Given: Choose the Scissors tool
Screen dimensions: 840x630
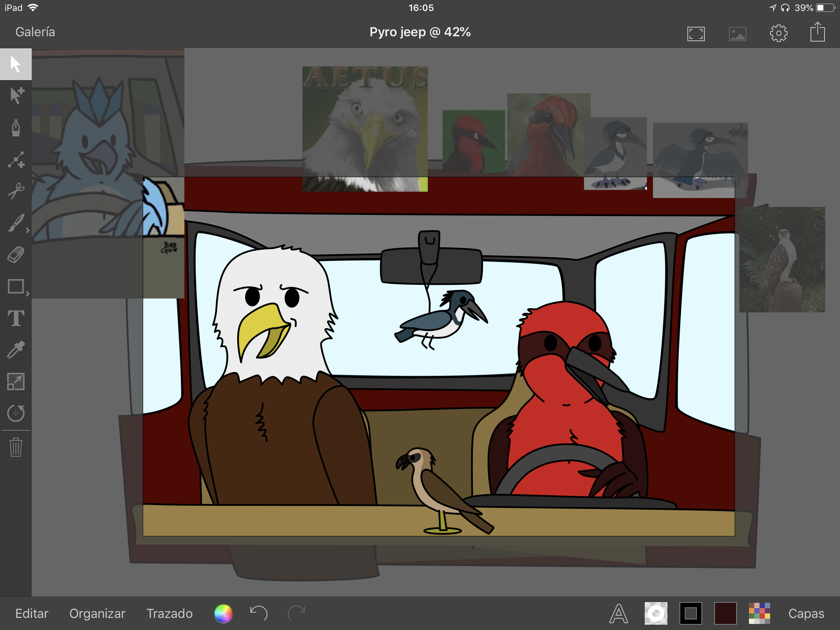Looking at the screenshot, I should [15, 191].
